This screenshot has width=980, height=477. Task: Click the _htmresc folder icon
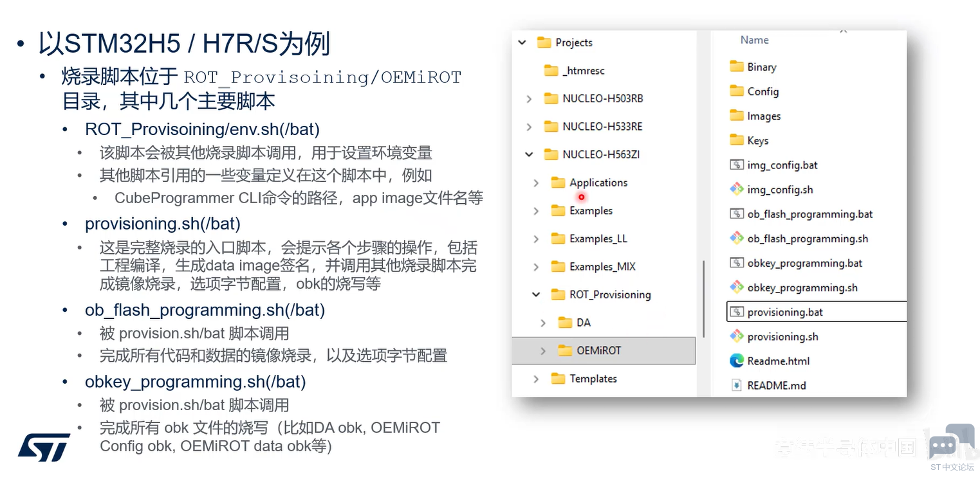[551, 71]
